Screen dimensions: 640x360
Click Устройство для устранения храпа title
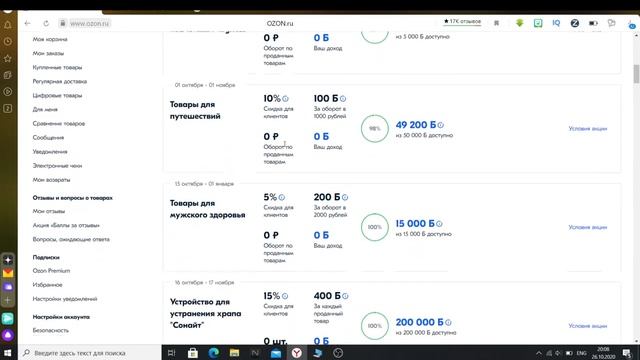click(x=205, y=313)
